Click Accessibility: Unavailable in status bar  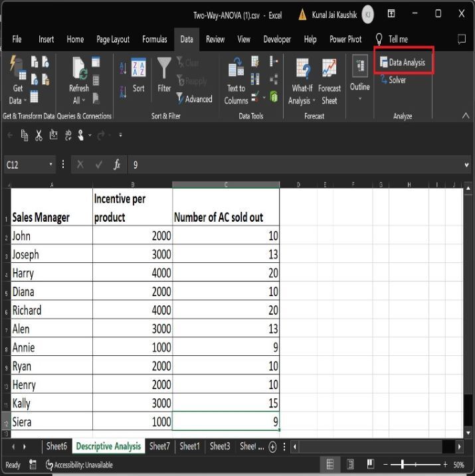pos(78,465)
